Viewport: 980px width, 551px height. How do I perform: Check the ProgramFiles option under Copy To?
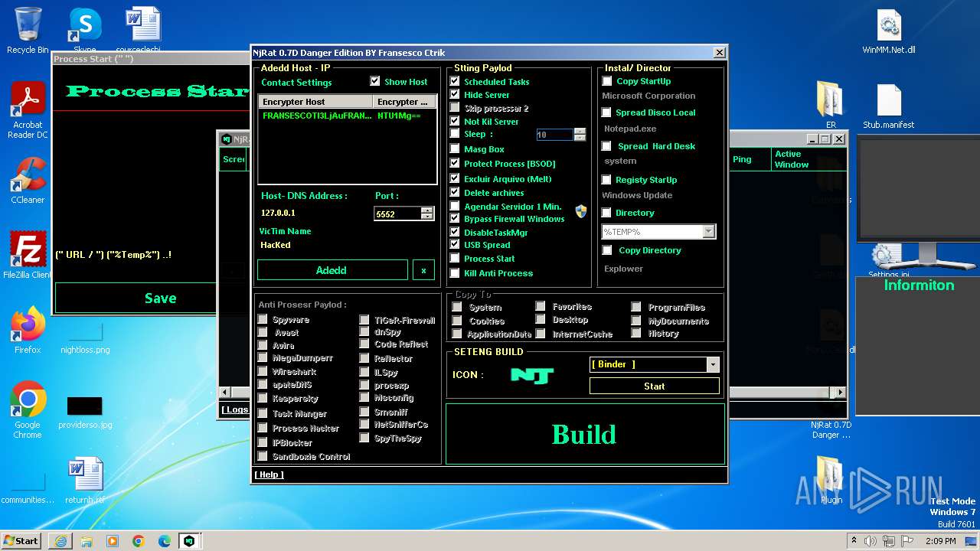[x=636, y=307]
